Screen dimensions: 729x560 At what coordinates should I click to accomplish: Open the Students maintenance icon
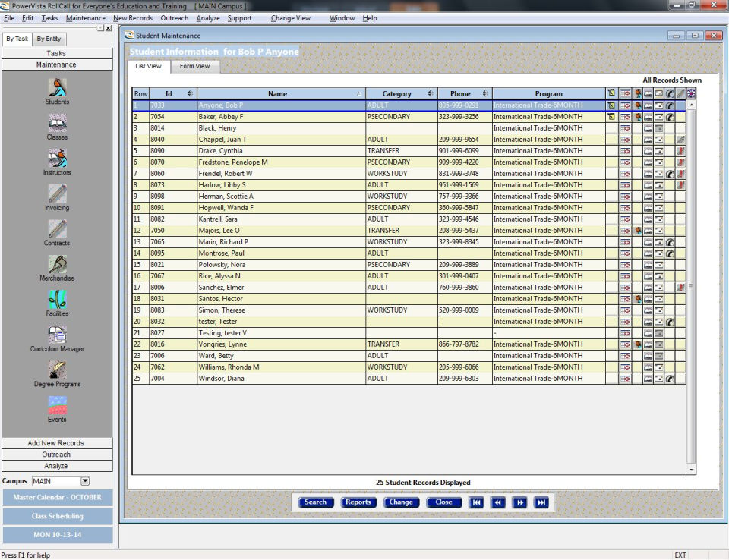pos(57,87)
